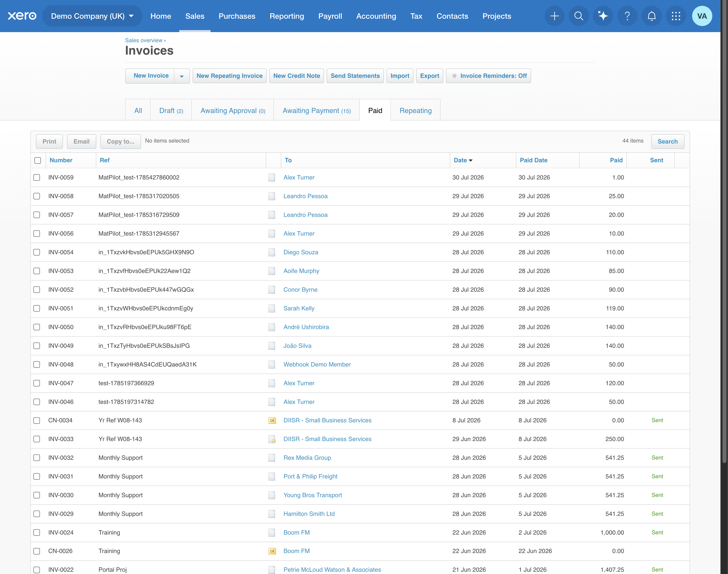The image size is (728, 574).
Task: Click the document icon for INV-0033
Action: (272, 439)
